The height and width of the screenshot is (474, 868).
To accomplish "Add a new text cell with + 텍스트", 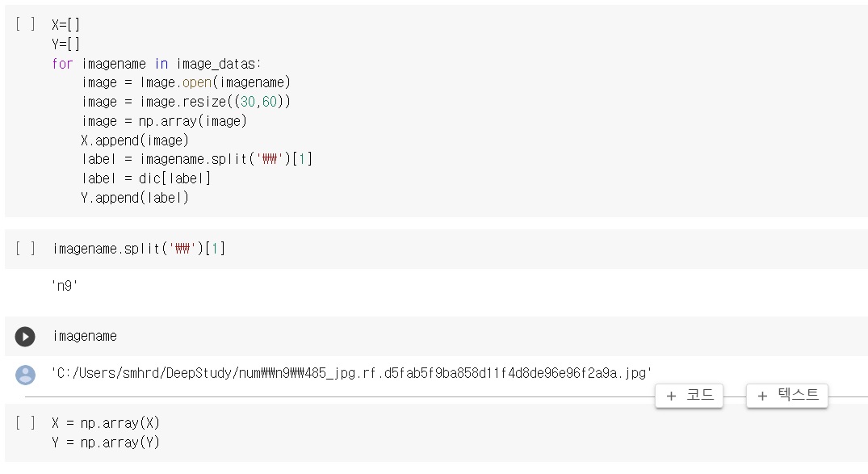I will [x=786, y=396].
